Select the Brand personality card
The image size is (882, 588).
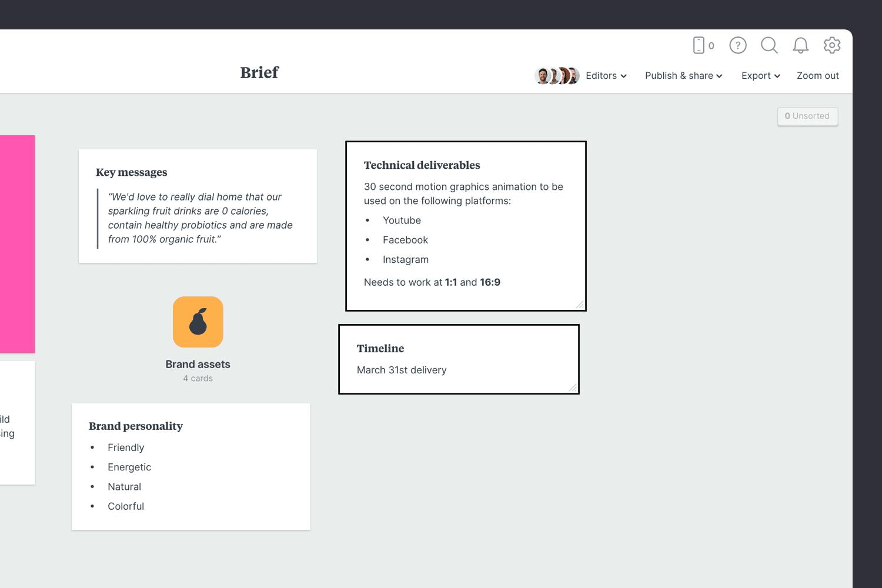191,466
